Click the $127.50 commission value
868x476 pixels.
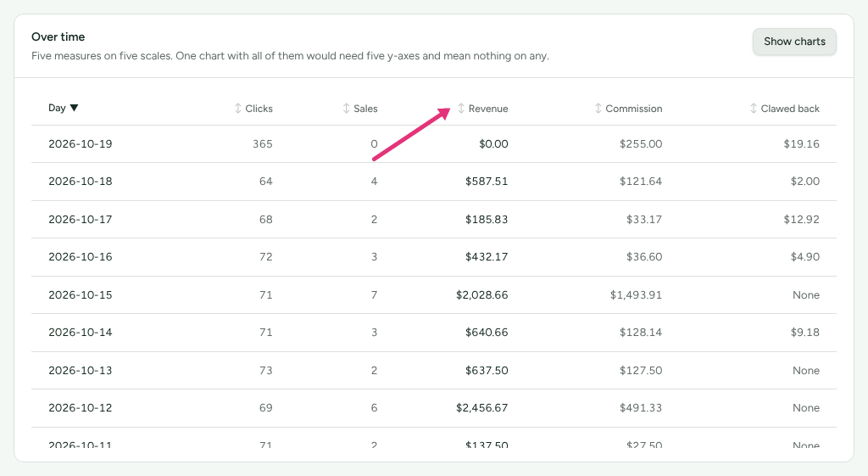pos(641,370)
